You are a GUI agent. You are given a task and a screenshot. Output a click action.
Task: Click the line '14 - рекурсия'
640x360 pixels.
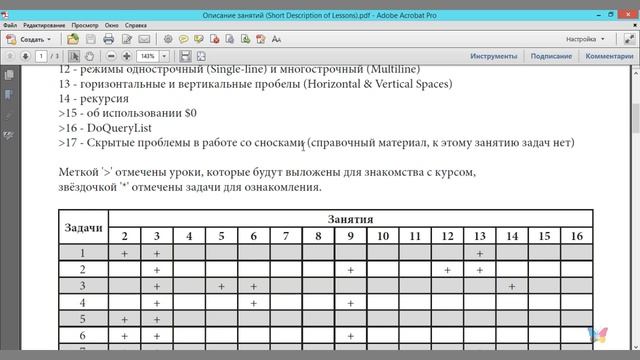pyautogui.click(x=93, y=99)
